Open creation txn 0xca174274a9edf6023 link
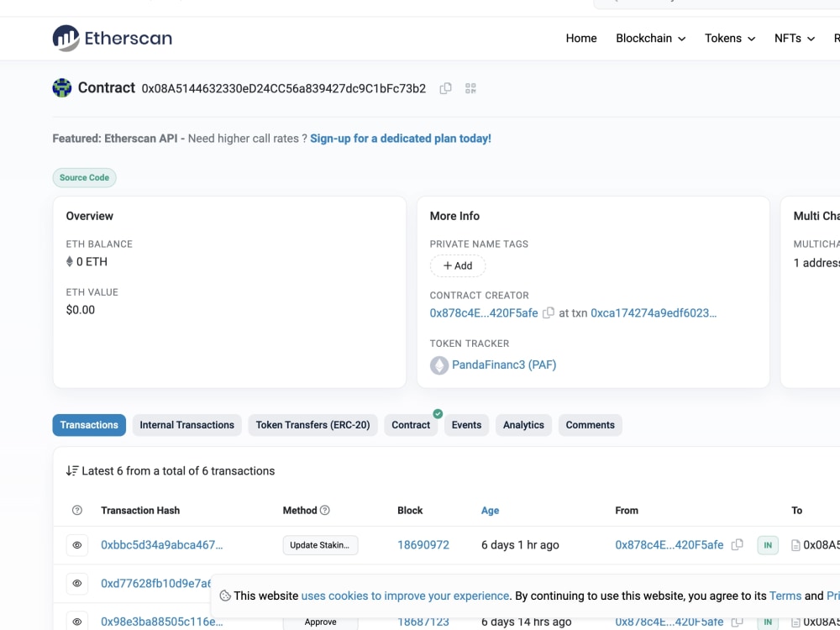Viewport: 840px width, 630px height. [653, 312]
